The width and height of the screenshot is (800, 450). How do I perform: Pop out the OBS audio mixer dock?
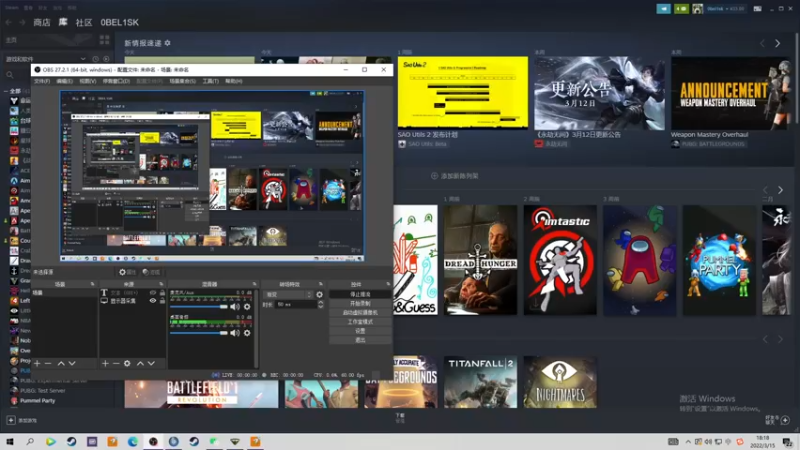coord(254,284)
